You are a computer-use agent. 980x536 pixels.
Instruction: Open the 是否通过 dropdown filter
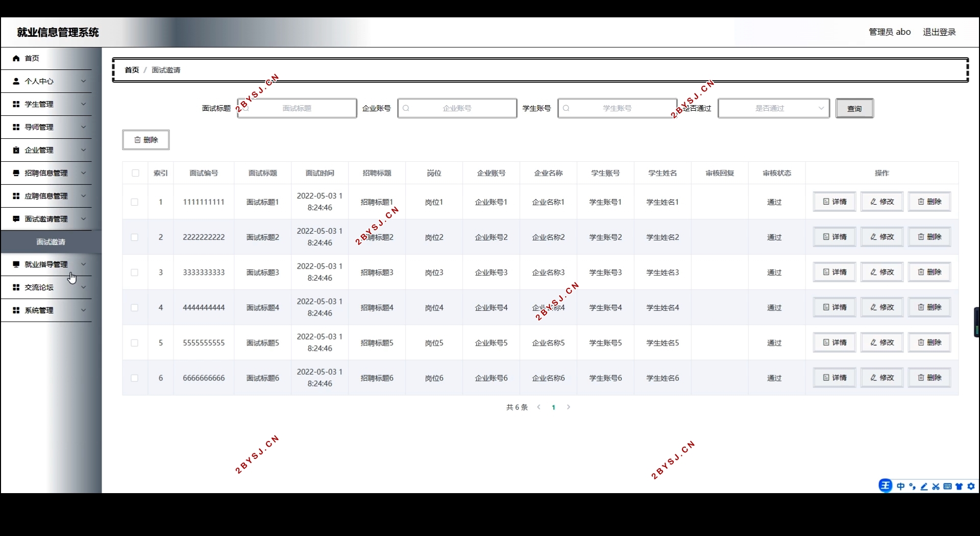pos(774,108)
